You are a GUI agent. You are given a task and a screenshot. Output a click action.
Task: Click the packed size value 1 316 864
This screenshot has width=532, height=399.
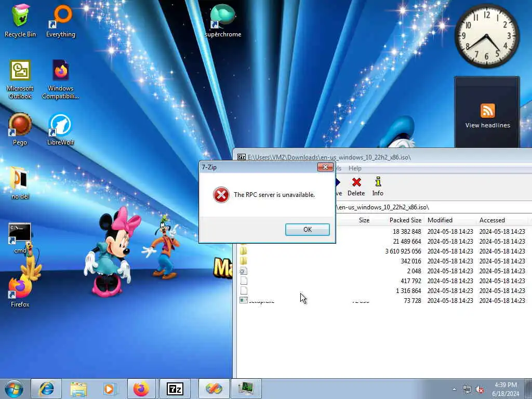click(x=408, y=291)
